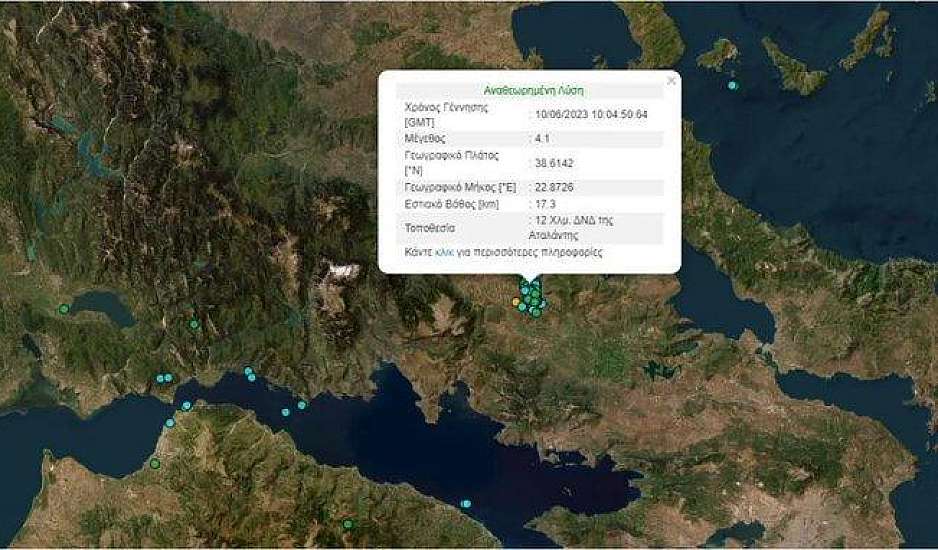Select the cyan marker in the northeastern sea
Viewport: 938px width, 550px height.
[733, 86]
